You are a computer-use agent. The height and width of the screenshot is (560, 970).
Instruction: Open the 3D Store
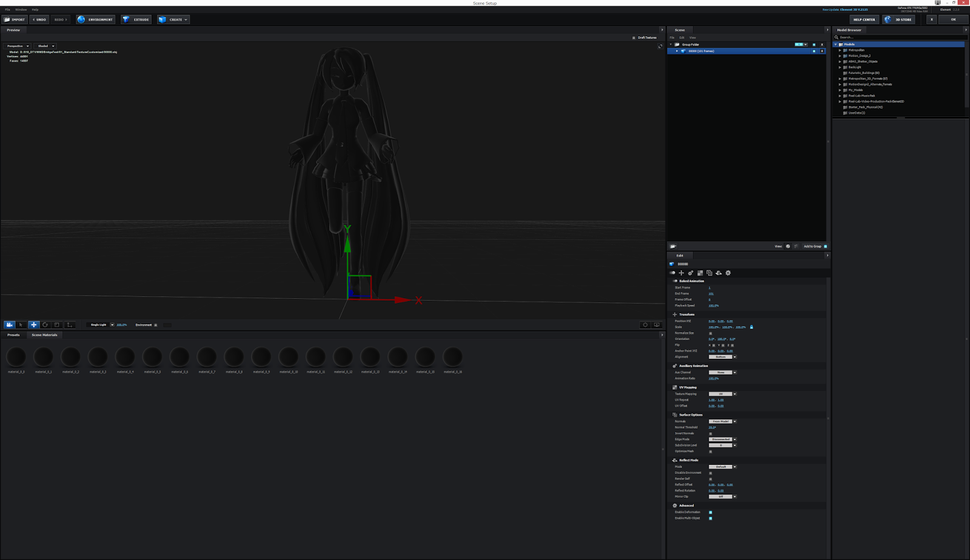pos(898,19)
